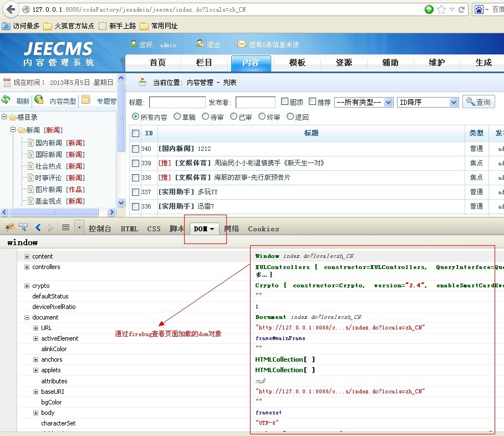Screen dimensions: 504x436
Task: Check the row checkbox for ID 337
Action: [x=136, y=192]
